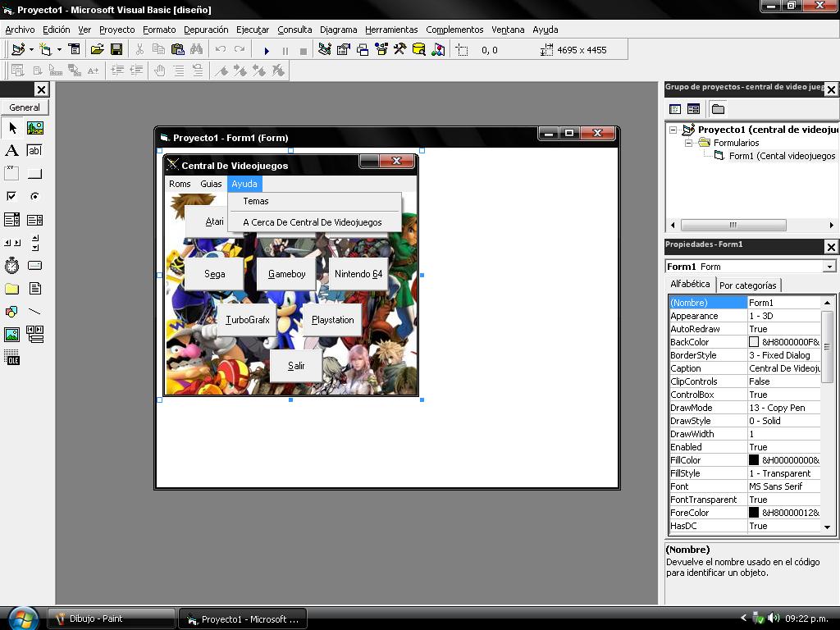Select the OLE control tool
This screenshot has width=840, height=630.
coord(11,358)
